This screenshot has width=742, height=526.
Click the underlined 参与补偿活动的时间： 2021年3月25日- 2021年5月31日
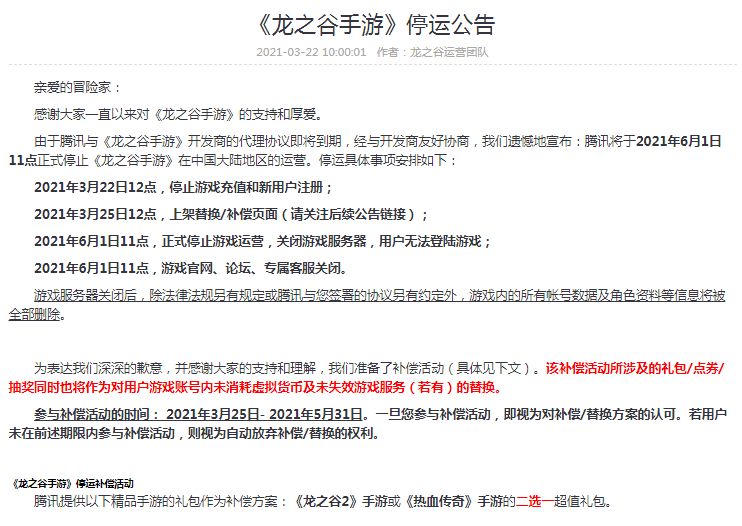pos(198,414)
